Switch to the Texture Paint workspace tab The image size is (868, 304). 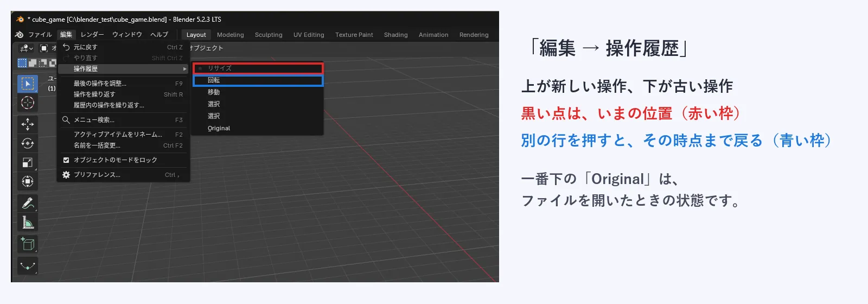pos(354,35)
